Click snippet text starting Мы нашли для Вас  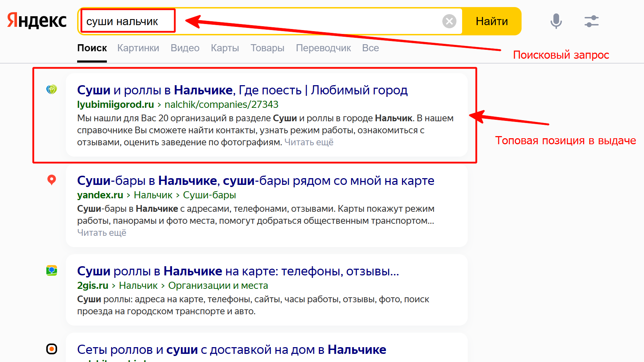pos(265,130)
